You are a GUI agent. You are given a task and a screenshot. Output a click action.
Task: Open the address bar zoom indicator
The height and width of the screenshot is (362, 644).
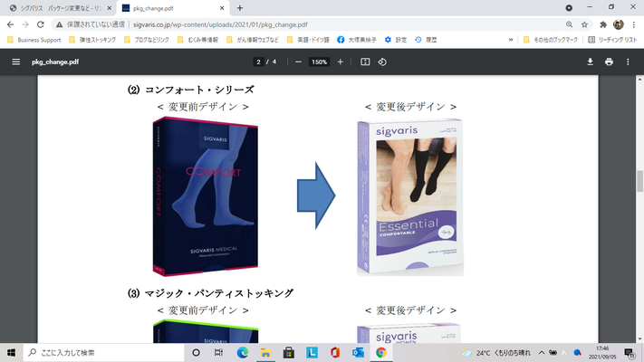569,24
